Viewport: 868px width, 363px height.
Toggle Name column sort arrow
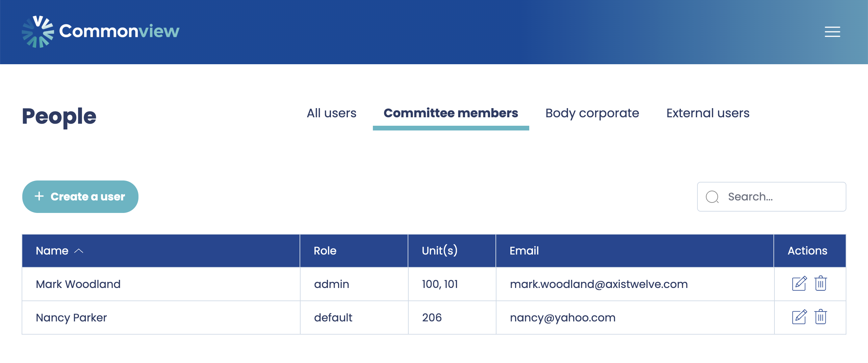pyautogui.click(x=79, y=251)
